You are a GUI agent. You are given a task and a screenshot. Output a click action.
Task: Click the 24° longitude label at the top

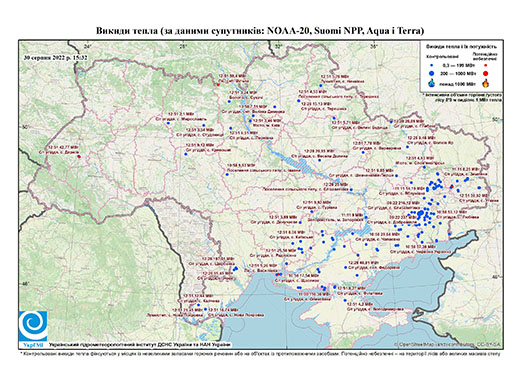[87, 47]
